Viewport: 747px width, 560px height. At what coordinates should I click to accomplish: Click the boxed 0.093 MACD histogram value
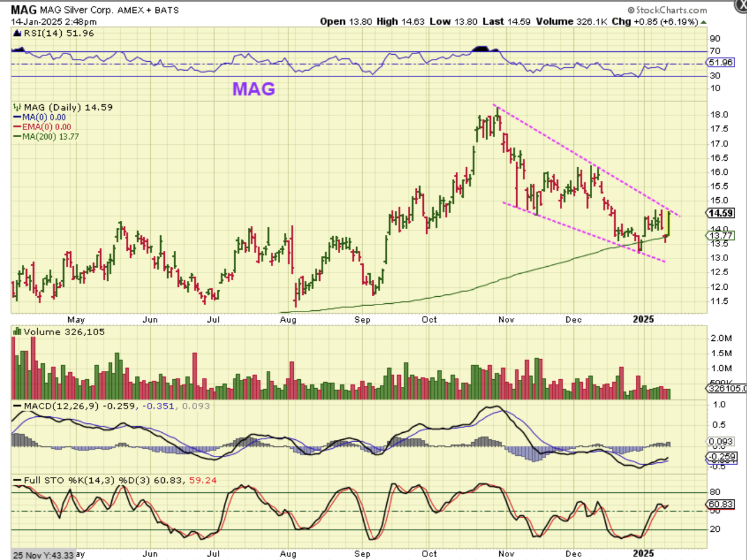[721, 441]
